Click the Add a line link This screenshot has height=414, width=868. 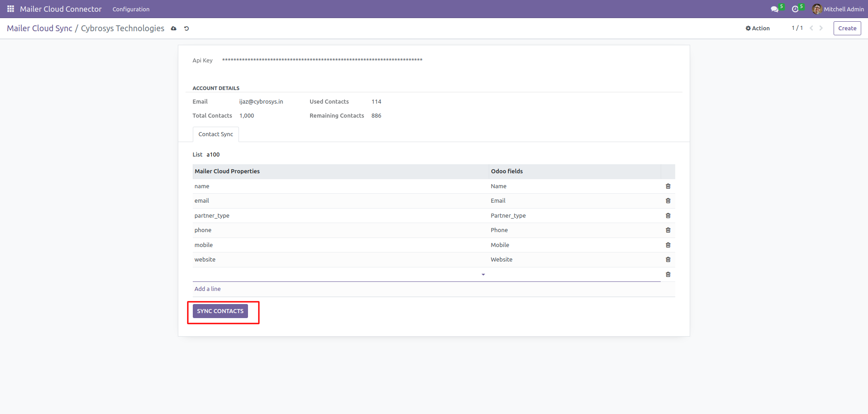(x=208, y=289)
